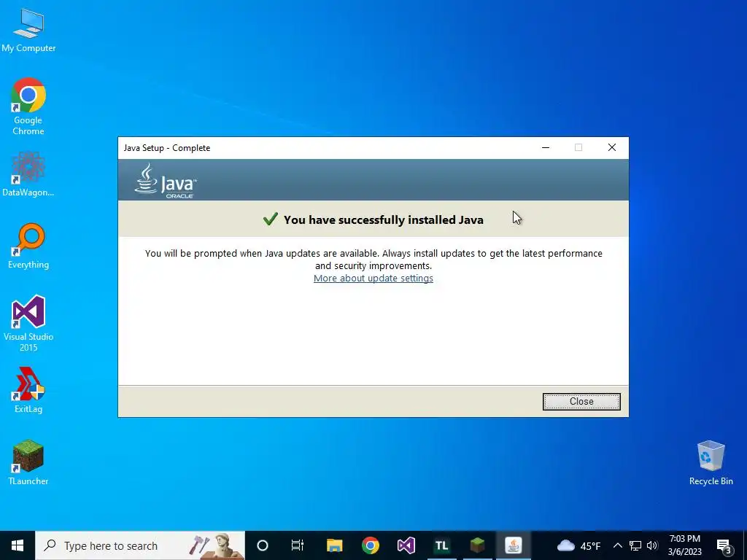Image resolution: width=747 pixels, height=560 pixels.
Task: Open the ExitLag desktop shortcut
Action: pos(28,391)
